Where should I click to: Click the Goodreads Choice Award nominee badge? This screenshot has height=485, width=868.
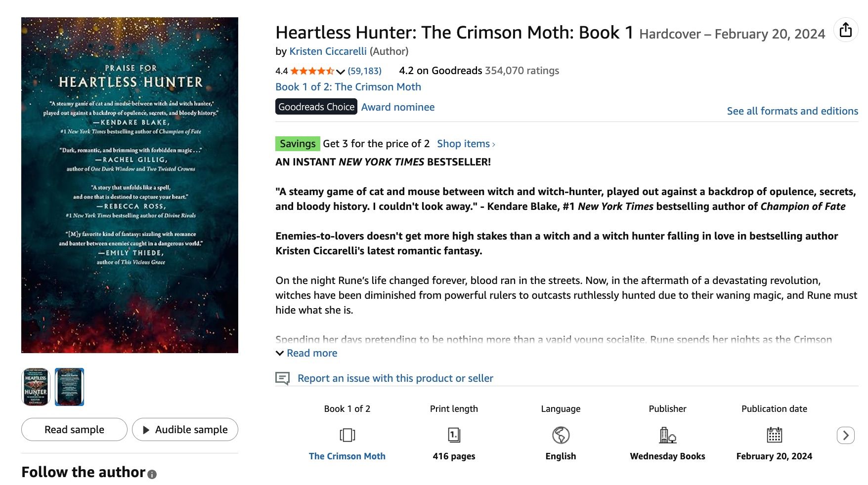coord(316,106)
